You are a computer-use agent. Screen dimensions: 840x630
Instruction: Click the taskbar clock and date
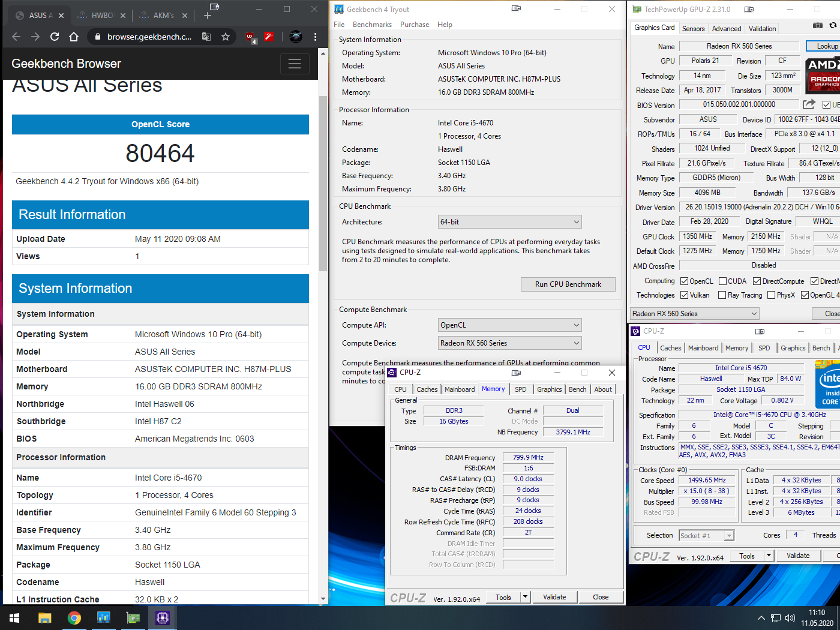pos(817,618)
